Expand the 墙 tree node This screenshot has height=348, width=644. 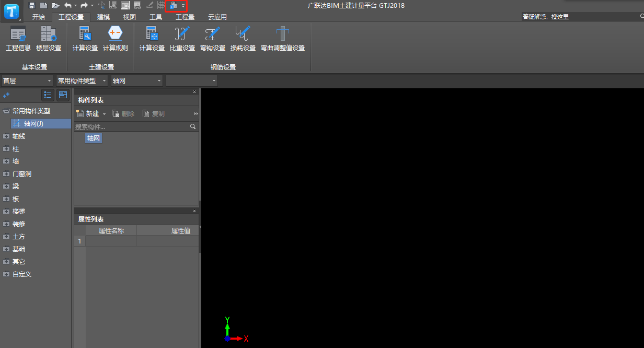tap(6, 161)
